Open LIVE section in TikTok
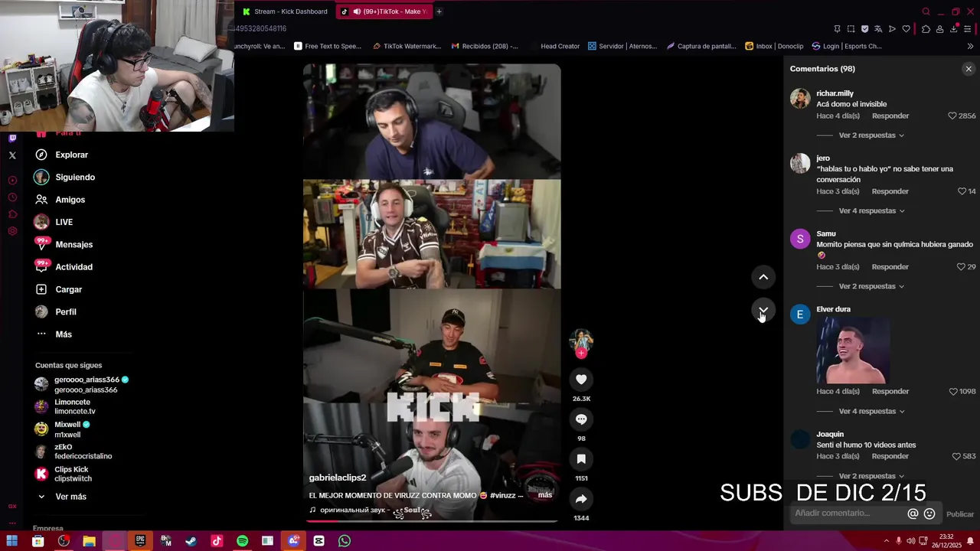This screenshot has width=980, height=551. pyautogui.click(x=54, y=222)
